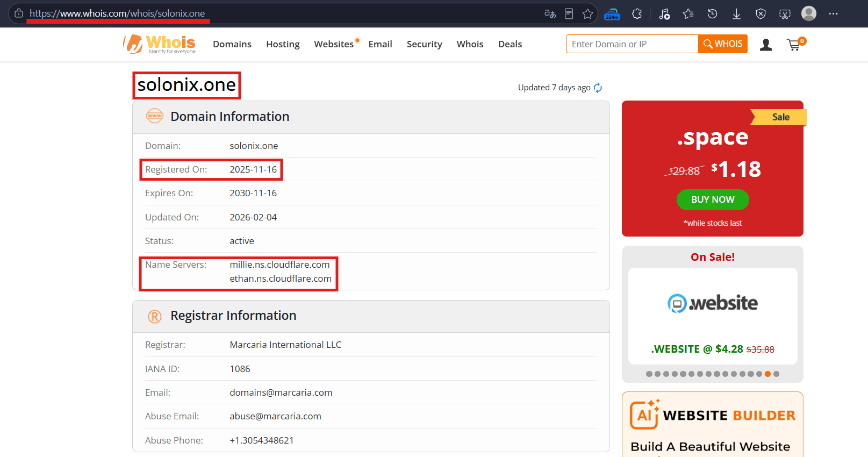Open the Whois menu item

pyautogui.click(x=470, y=44)
